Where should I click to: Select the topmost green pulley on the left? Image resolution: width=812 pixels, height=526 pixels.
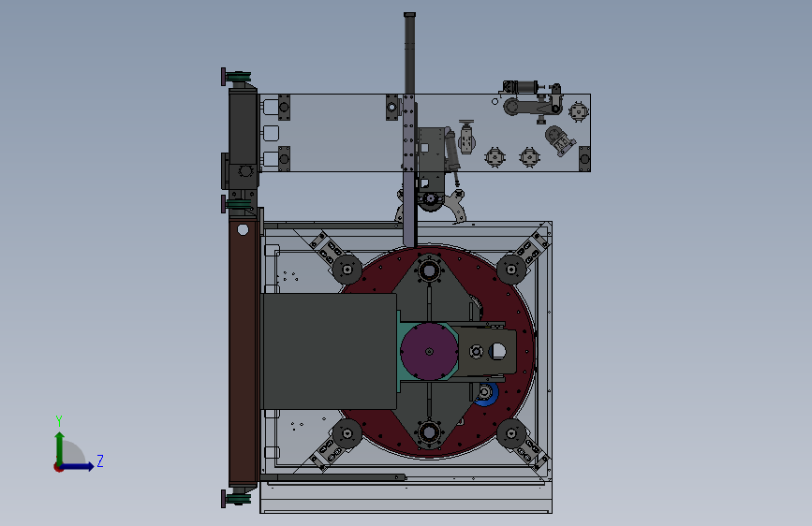[238, 78]
